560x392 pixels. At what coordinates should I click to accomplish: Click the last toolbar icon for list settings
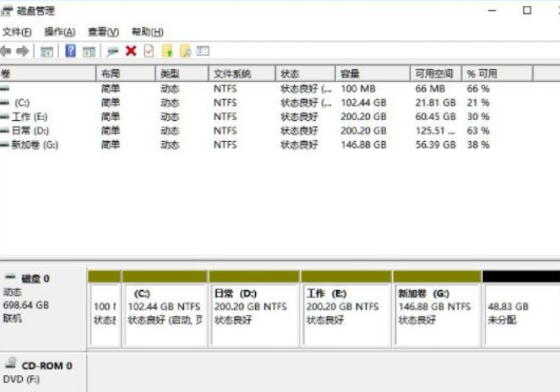pos(203,52)
